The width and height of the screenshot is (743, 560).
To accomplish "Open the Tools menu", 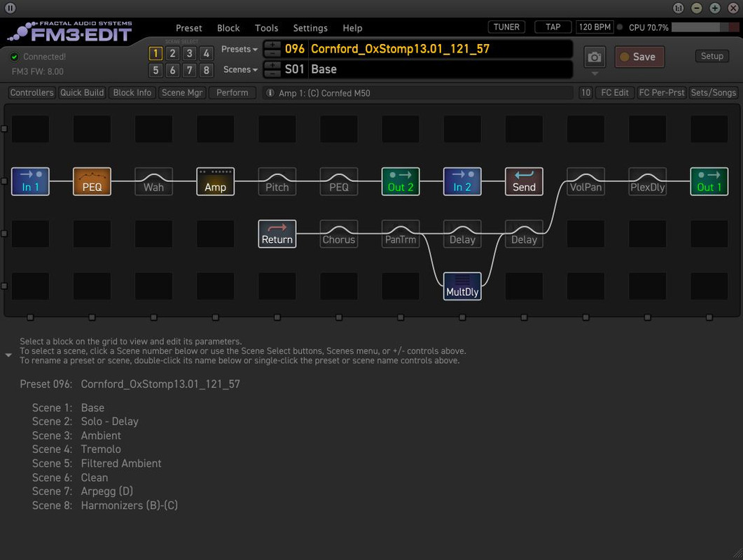I will point(266,28).
